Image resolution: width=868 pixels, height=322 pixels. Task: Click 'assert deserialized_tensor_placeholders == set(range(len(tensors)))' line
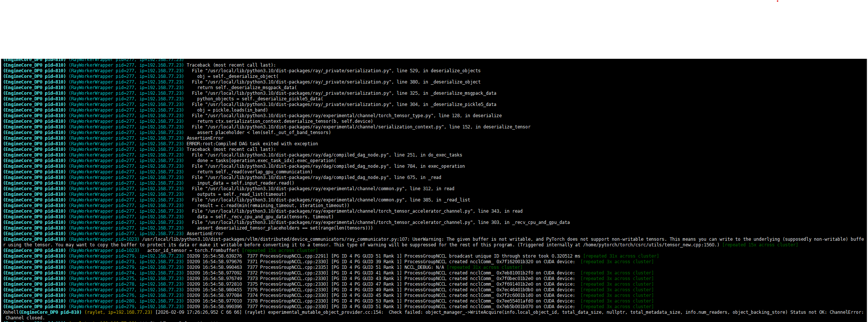[285, 228]
